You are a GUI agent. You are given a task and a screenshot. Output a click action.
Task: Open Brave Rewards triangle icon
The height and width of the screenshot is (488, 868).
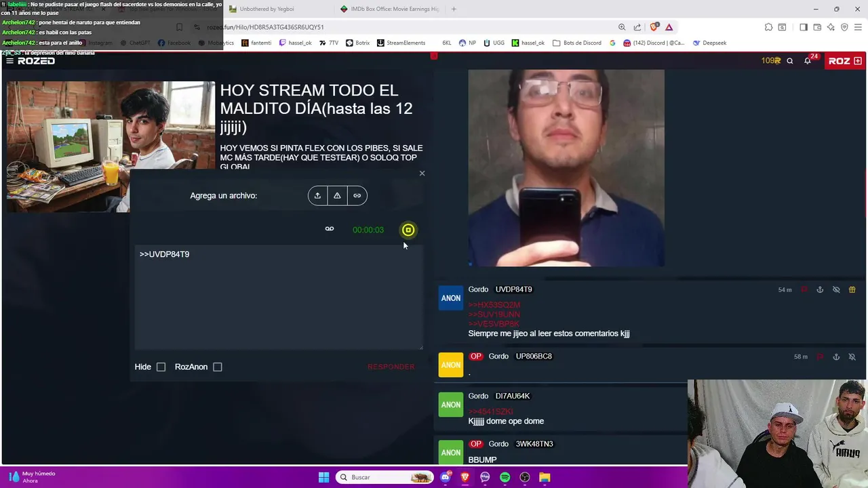[669, 27]
